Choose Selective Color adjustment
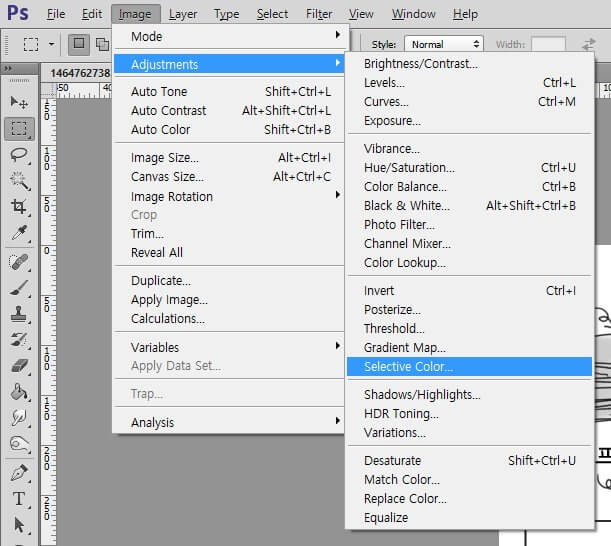 [x=469, y=366]
